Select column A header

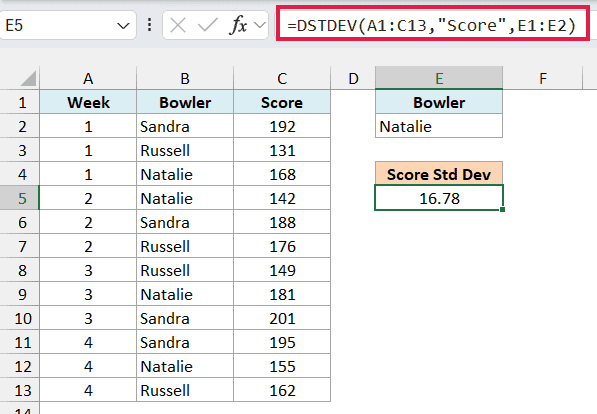point(88,78)
